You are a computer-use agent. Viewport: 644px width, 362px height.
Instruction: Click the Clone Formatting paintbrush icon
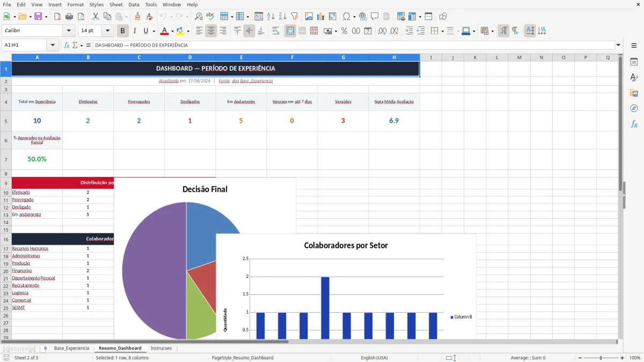tap(137, 17)
